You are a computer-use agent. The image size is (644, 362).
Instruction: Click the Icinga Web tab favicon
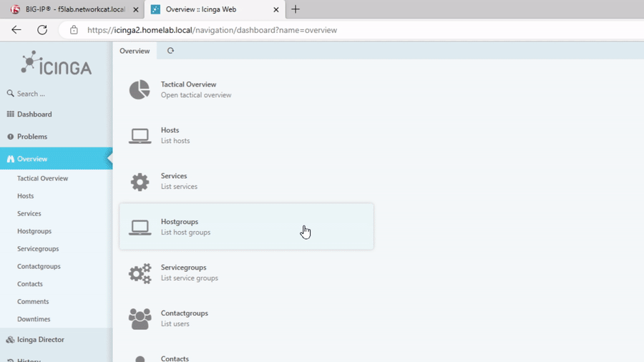(155, 9)
